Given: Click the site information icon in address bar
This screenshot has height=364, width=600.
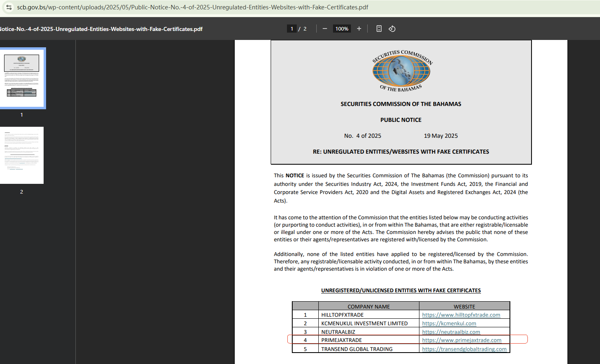Looking at the screenshot, I should tap(9, 7).
